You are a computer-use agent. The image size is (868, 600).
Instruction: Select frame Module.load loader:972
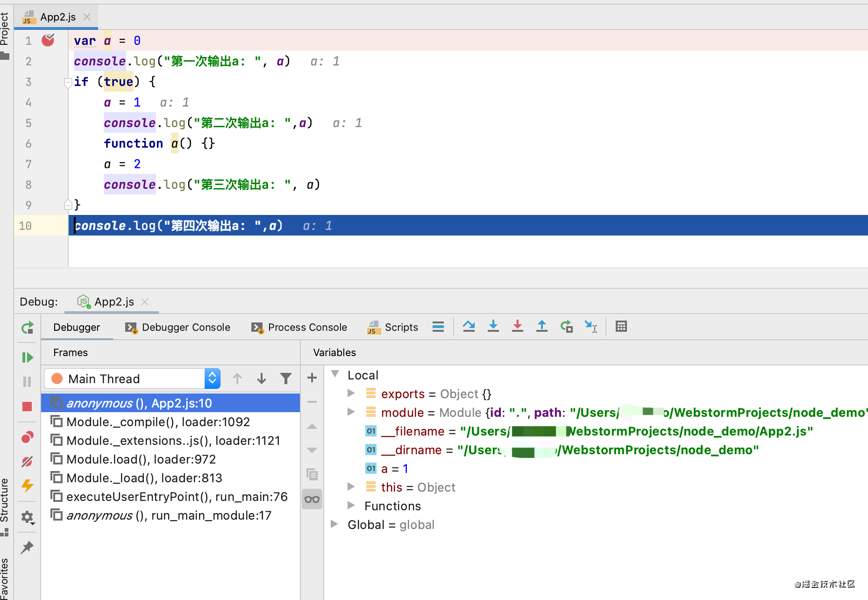pyautogui.click(x=171, y=459)
